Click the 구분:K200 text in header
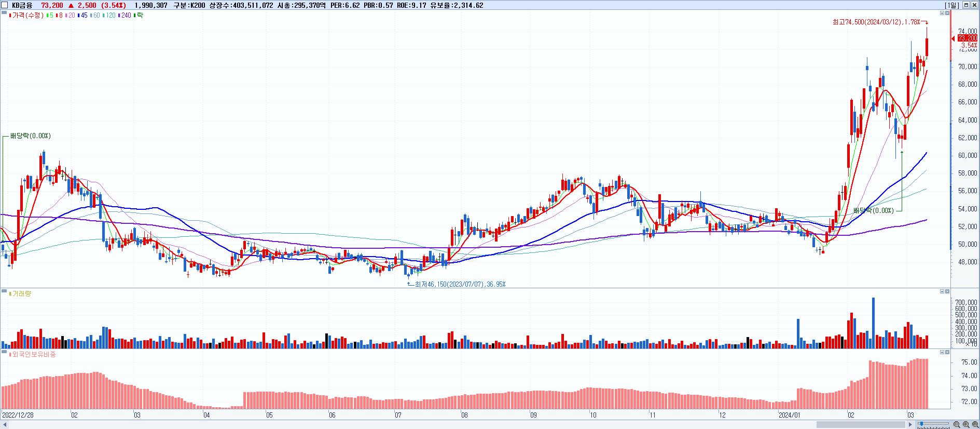This screenshot has height=429, width=980. [x=189, y=5]
